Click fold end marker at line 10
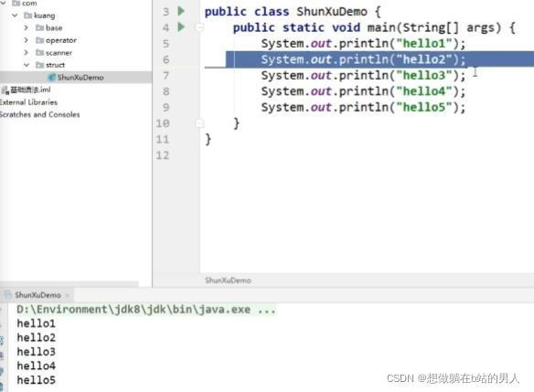The width and height of the screenshot is (534, 392). tap(200, 123)
